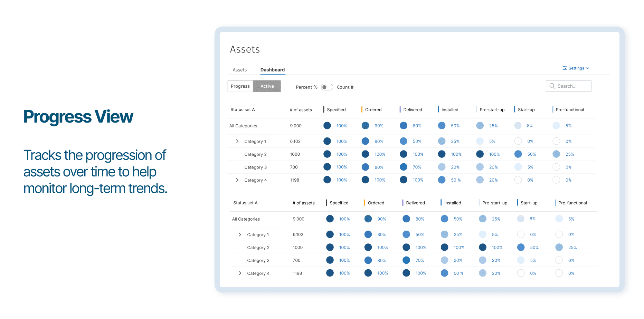
Task: Select the Dashboard tab
Action: coord(273,70)
